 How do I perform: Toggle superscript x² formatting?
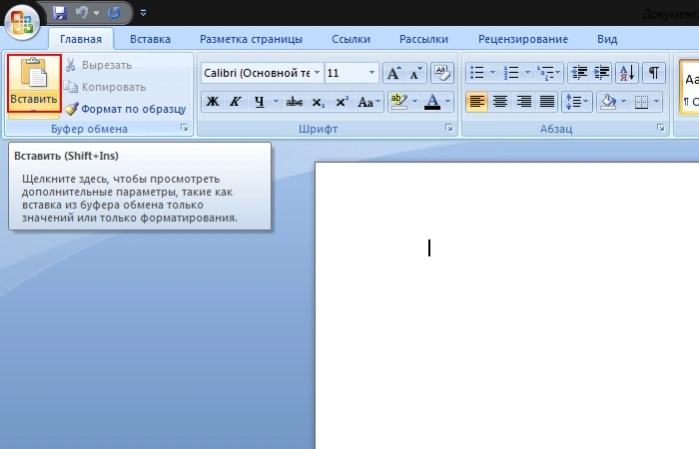coord(342,102)
